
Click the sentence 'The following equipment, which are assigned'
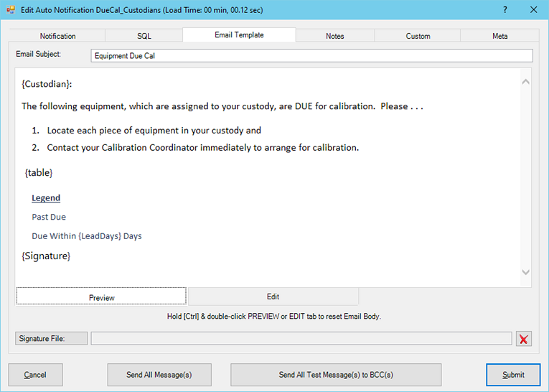222,106
